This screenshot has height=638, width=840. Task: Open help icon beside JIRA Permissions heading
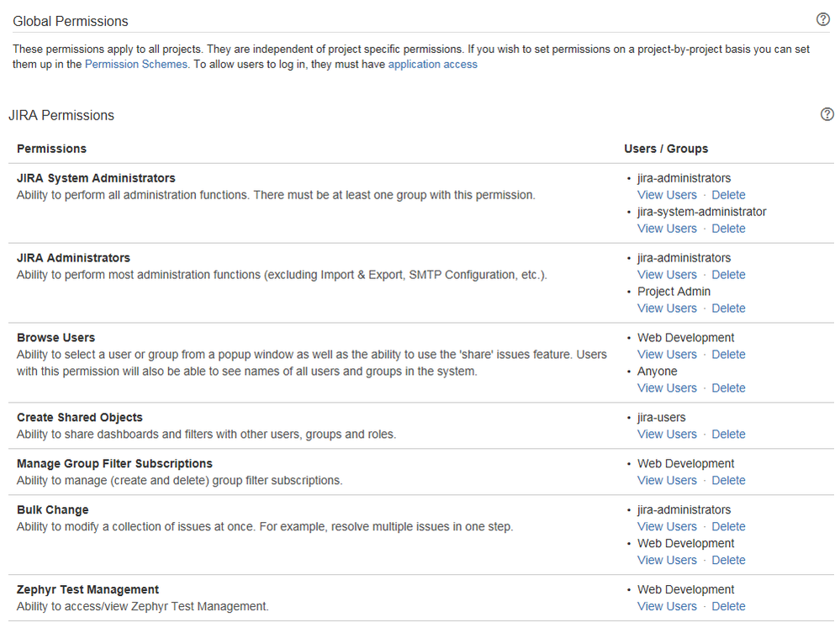(827, 114)
